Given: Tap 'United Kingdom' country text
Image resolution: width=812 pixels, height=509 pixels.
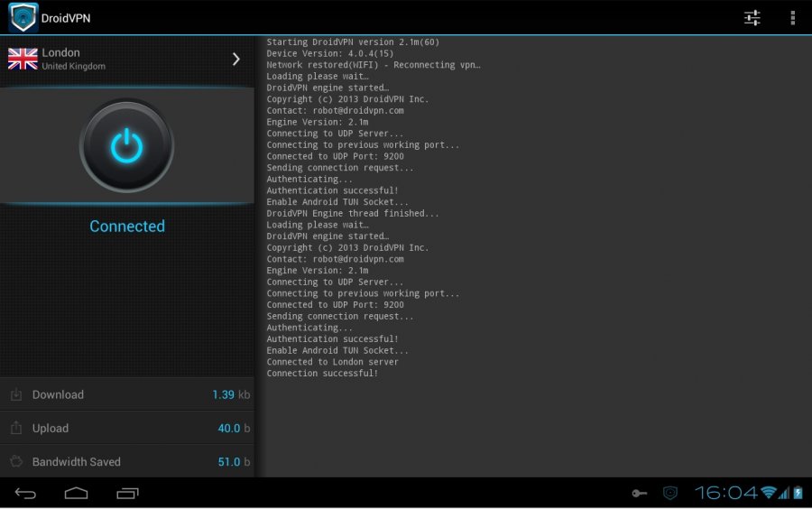Looking at the screenshot, I should (x=74, y=66).
